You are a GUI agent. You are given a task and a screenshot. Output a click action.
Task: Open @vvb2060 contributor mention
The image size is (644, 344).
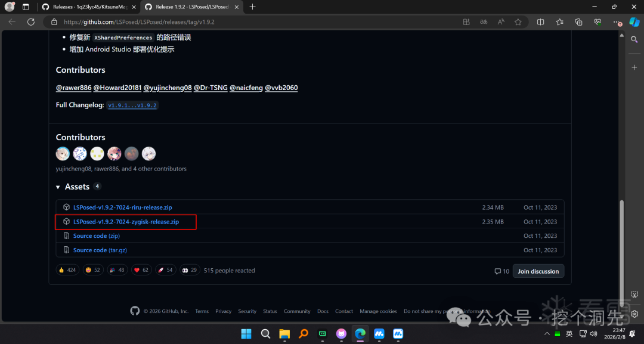coord(281,88)
